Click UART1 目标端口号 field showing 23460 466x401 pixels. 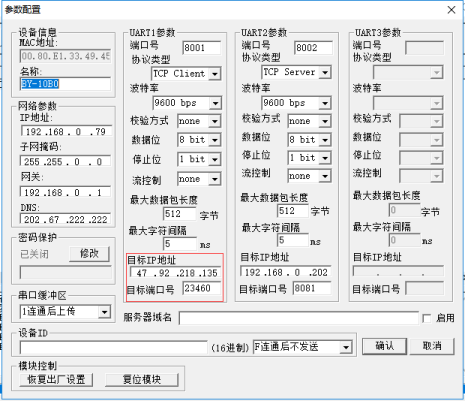point(202,288)
